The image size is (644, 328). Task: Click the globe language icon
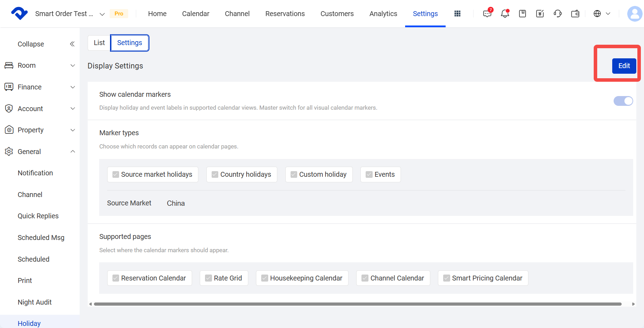pyautogui.click(x=597, y=14)
